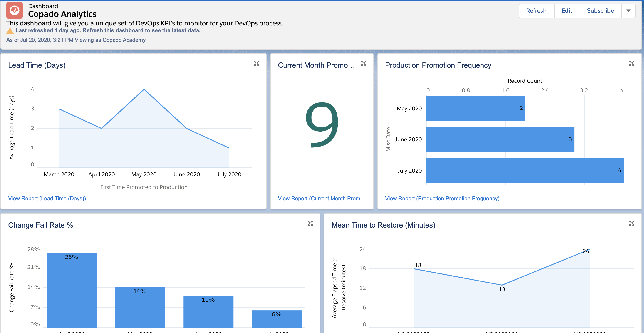Screen dimensions: 644x333
Task: Click the 18 data point label
Action: pyautogui.click(x=418, y=265)
